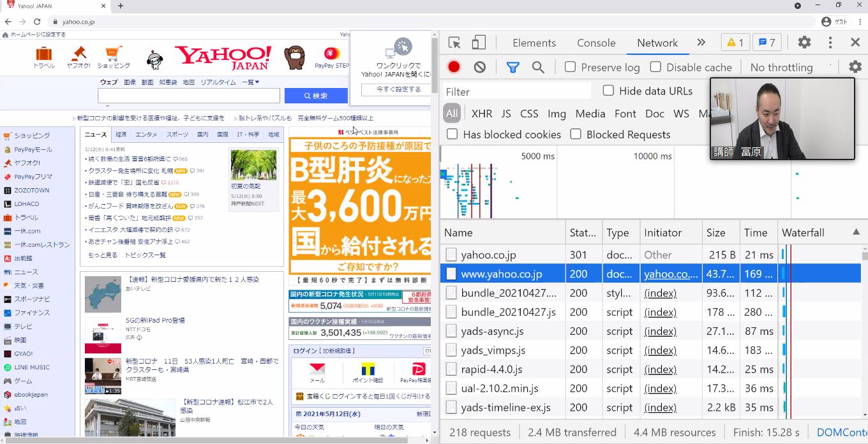The image size is (868, 444).
Task: Check Blocked Requests checkbox
Action: [x=576, y=134]
